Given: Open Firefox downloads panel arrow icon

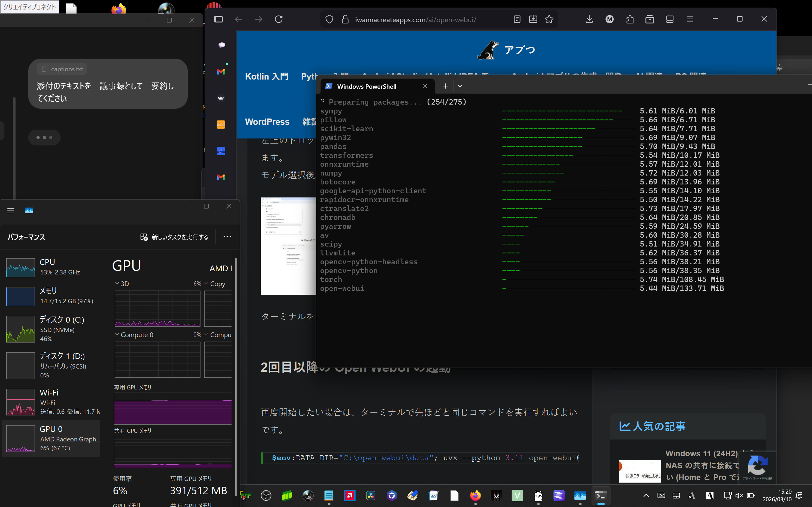Looking at the screenshot, I should [589, 19].
